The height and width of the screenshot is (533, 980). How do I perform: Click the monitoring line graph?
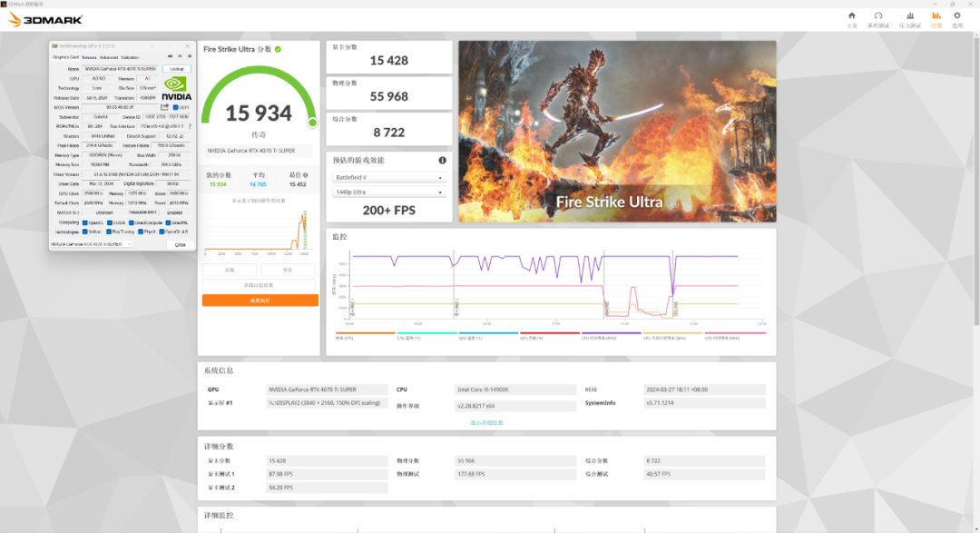550,288
